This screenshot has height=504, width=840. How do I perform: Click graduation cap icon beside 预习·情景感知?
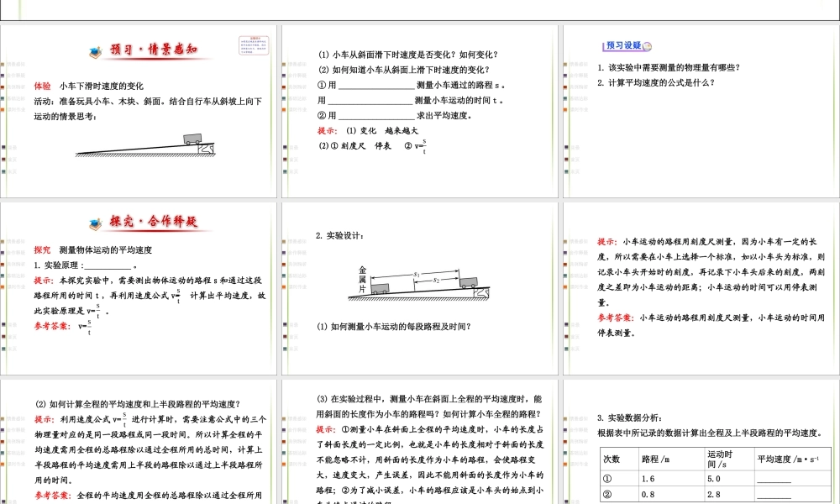coord(96,50)
